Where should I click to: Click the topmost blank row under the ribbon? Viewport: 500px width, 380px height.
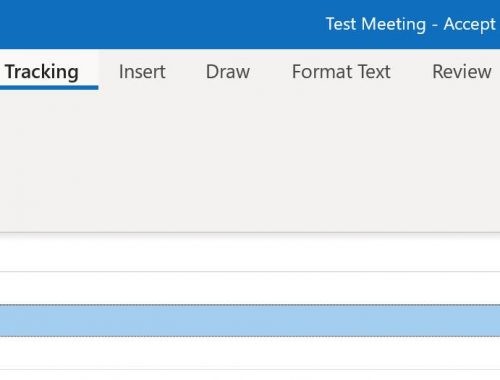250,253
